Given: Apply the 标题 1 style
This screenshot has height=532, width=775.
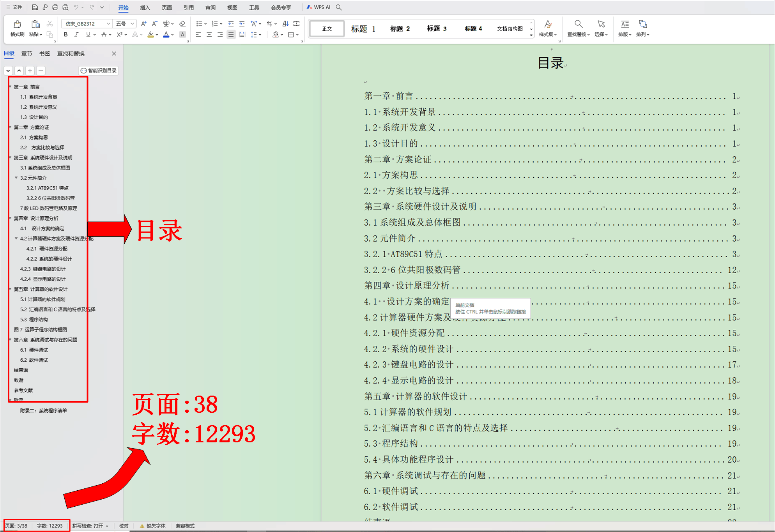Looking at the screenshot, I should 363,28.
